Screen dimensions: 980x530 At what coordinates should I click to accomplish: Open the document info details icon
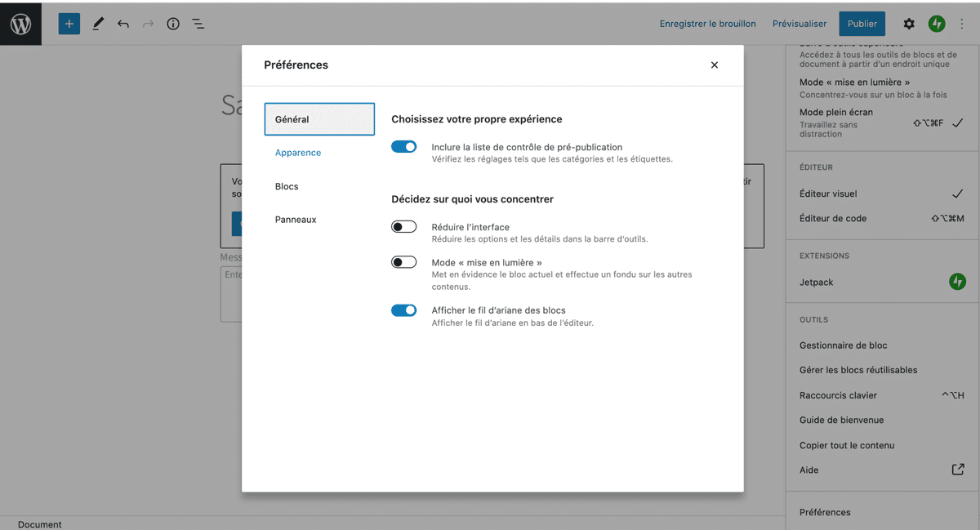click(x=173, y=24)
